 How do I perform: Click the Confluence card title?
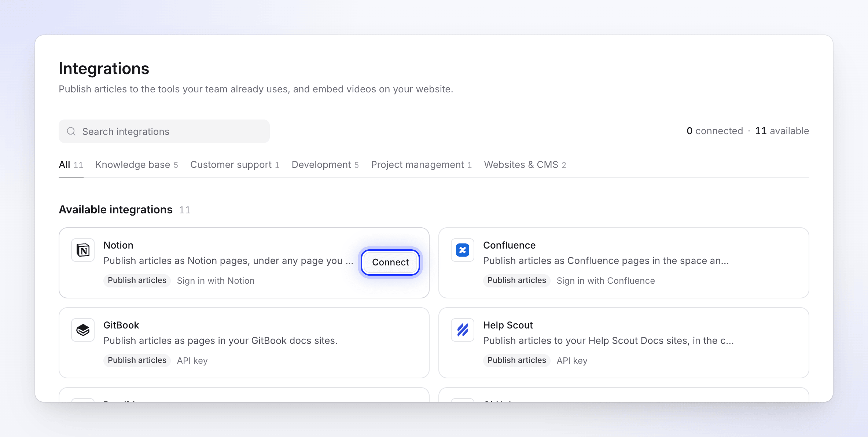pos(510,245)
